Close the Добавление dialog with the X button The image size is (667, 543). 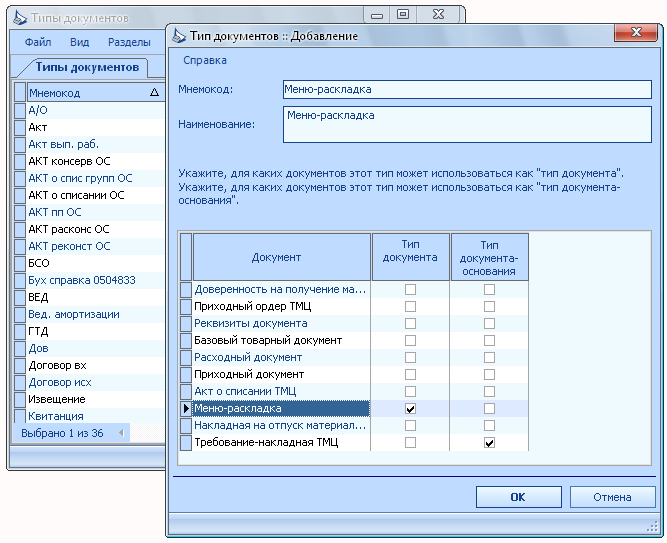pyautogui.click(x=636, y=32)
